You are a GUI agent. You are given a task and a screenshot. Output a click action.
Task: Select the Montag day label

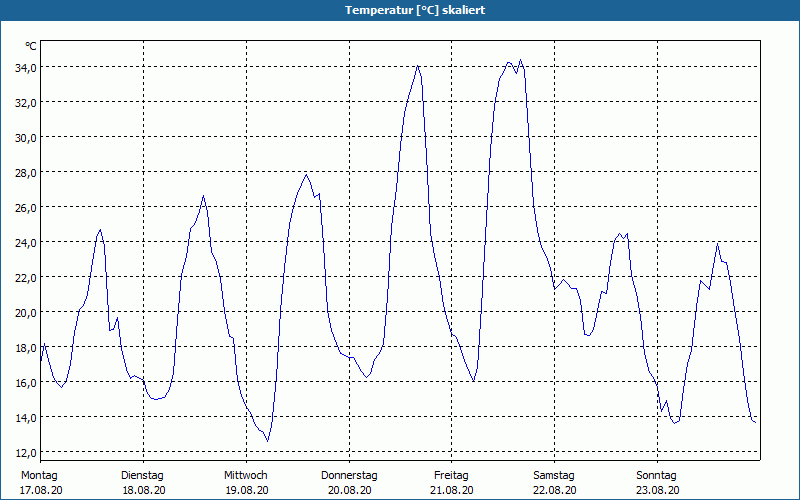click(39, 476)
